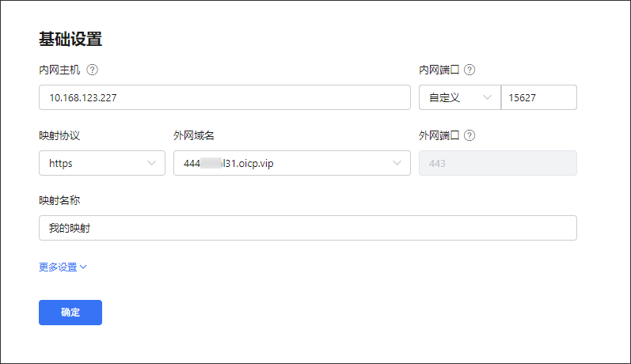Click the help icon beside 内网端口
This screenshot has width=631, height=364.
coord(469,70)
